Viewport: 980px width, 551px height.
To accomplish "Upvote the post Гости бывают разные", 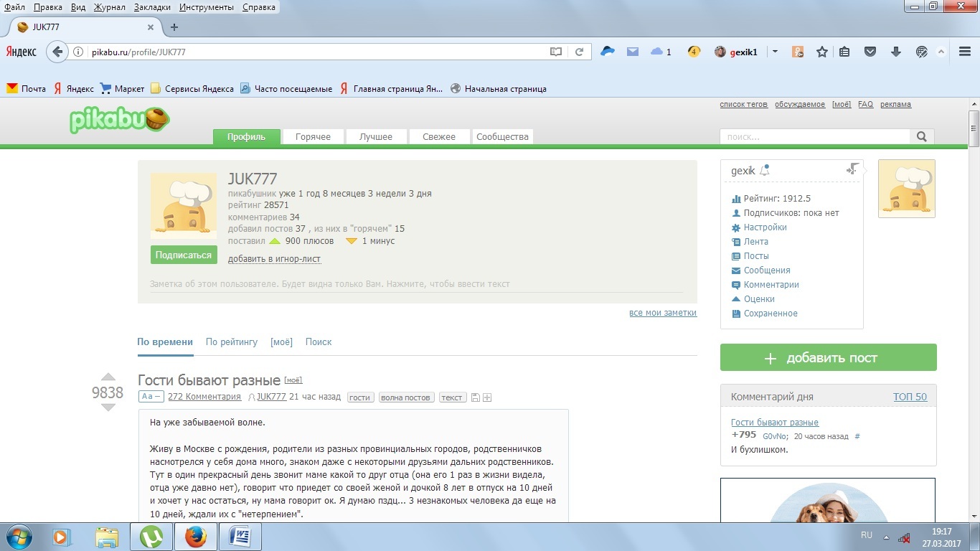I will (x=108, y=377).
